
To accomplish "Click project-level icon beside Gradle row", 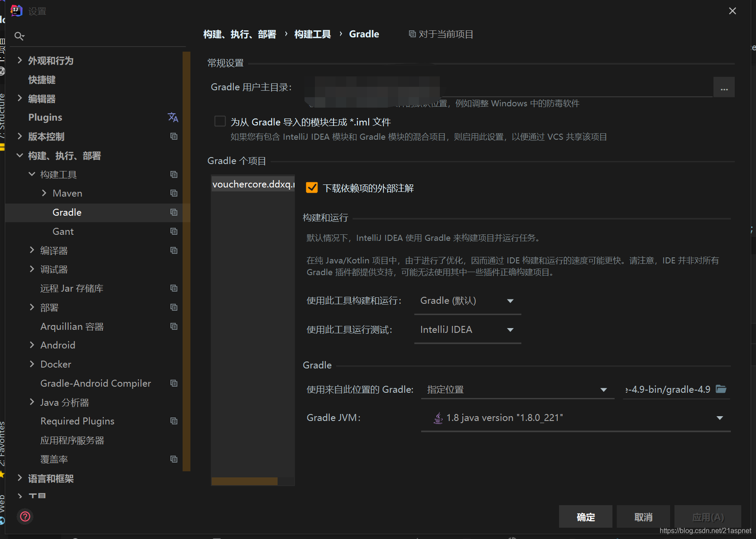I will [x=174, y=212].
